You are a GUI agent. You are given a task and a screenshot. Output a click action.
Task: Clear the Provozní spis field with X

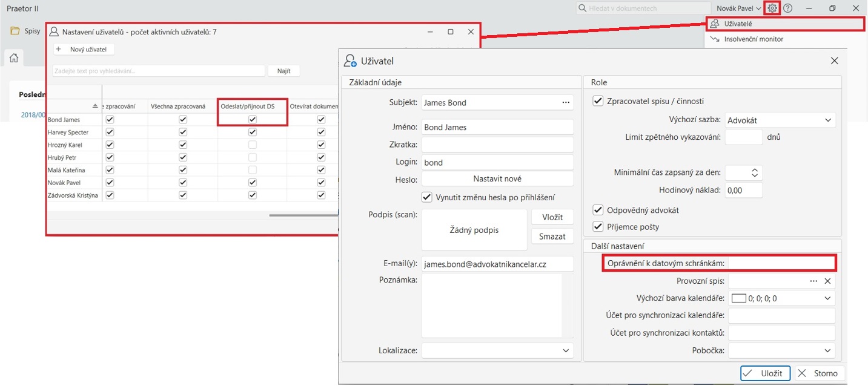pos(827,281)
